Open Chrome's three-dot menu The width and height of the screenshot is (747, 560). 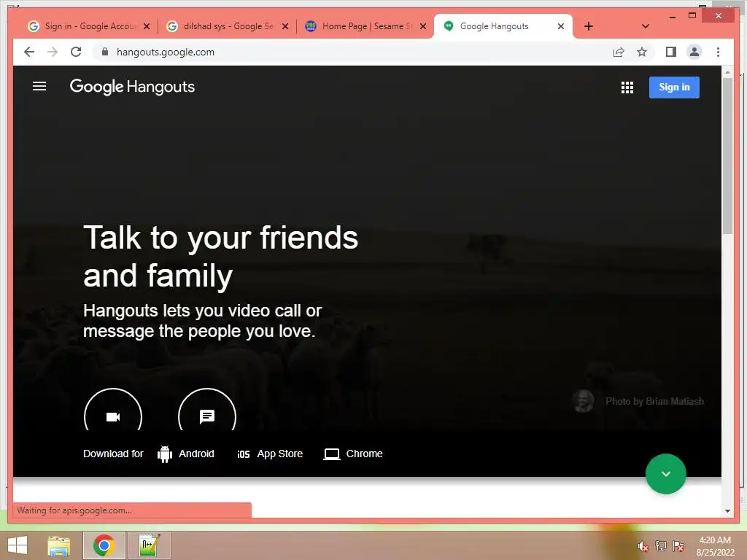(718, 52)
